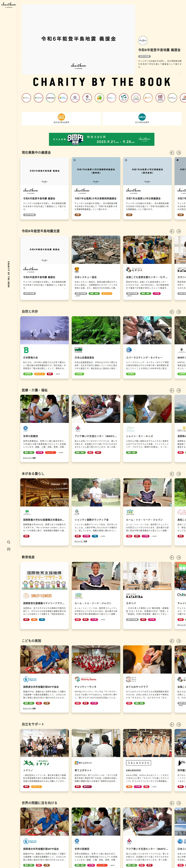Screen dimensions: 186x868
Task: Go to next slide in 世界の問題に目を向ける
Action: (x=179, y=803)
